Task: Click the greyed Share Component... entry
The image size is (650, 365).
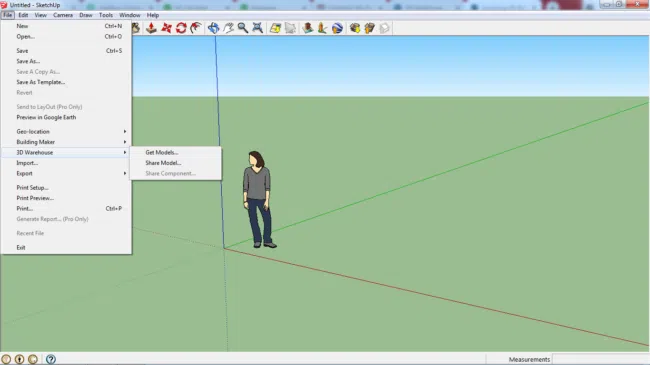Action: pos(176,173)
